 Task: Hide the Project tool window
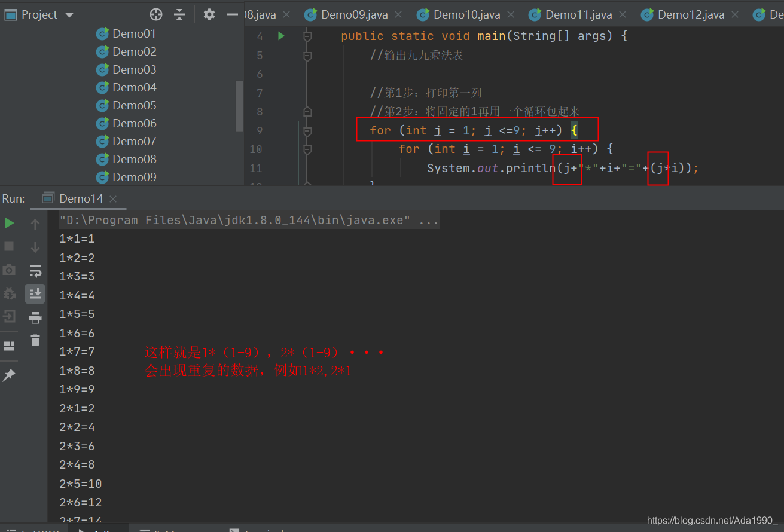233,14
